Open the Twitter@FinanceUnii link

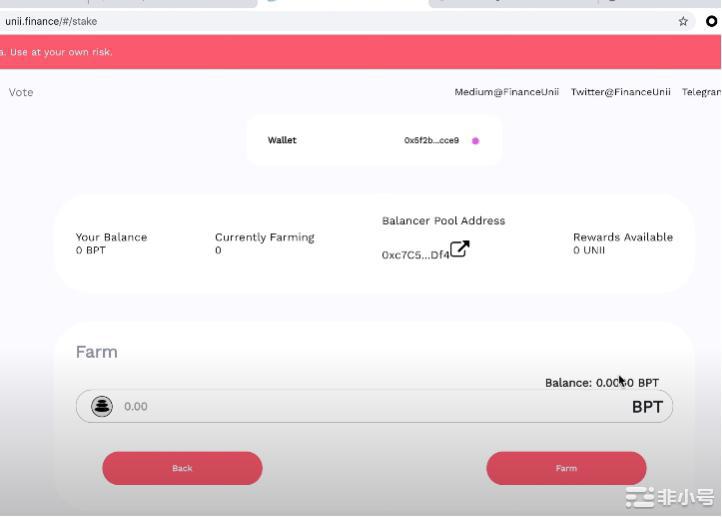(x=620, y=92)
